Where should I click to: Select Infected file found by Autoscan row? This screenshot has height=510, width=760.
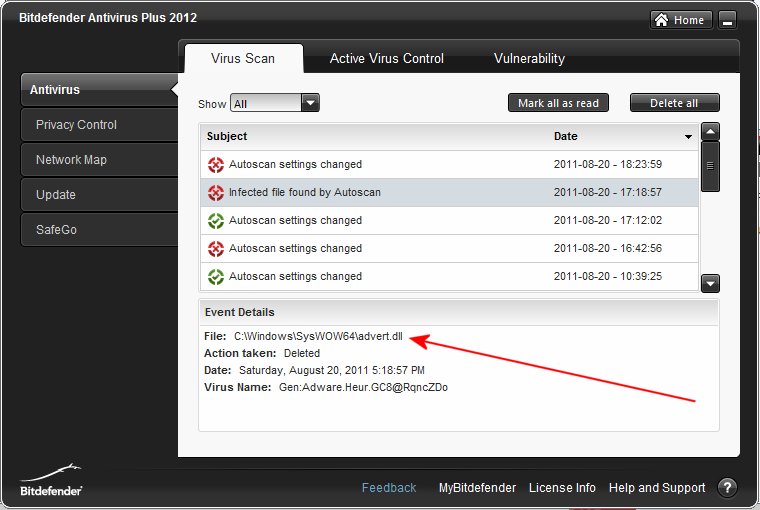[x=449, y=192]
